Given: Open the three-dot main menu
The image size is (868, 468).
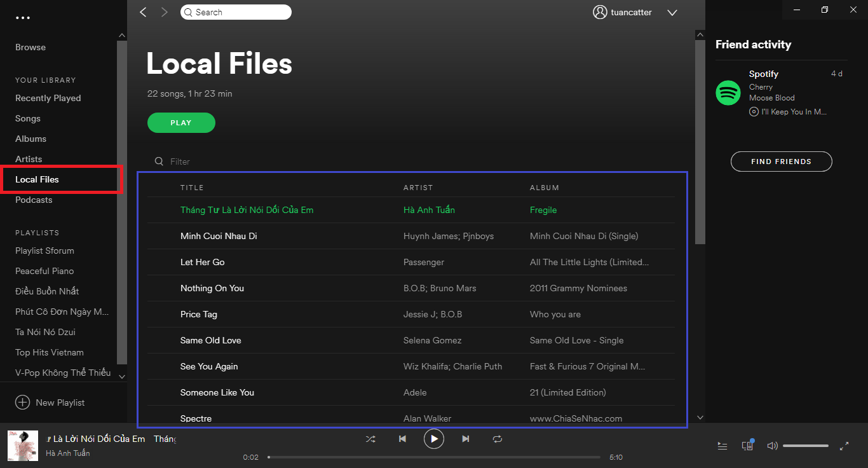Looking at the screenshot, I should (23, 17).
